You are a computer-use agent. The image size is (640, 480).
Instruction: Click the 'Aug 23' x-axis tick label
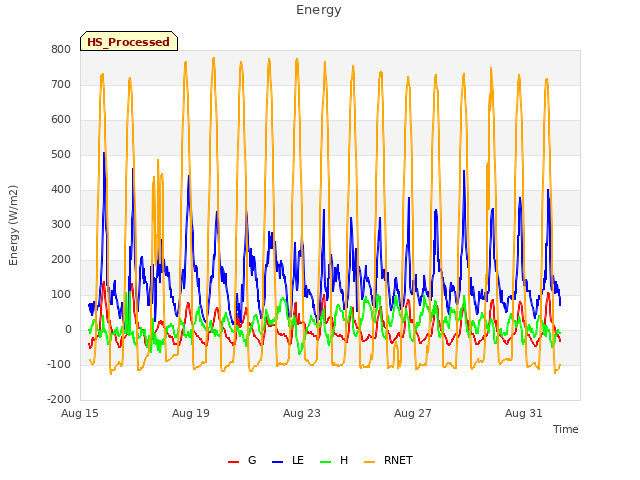click(302, 413)
